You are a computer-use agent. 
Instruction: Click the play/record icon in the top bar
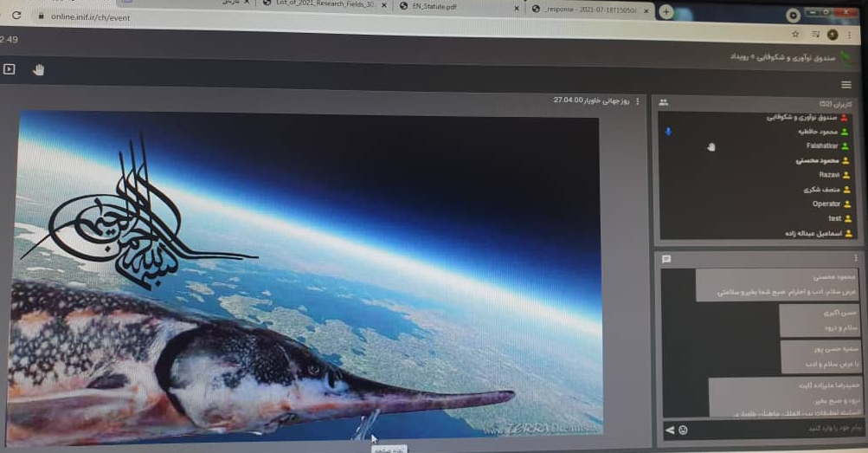(10, 69)
